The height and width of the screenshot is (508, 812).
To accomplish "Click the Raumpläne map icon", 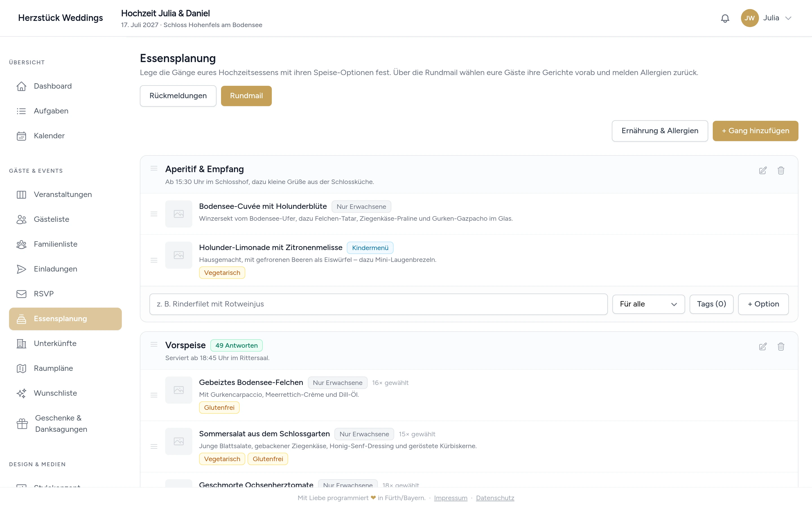I will click(x=21, y=369).
